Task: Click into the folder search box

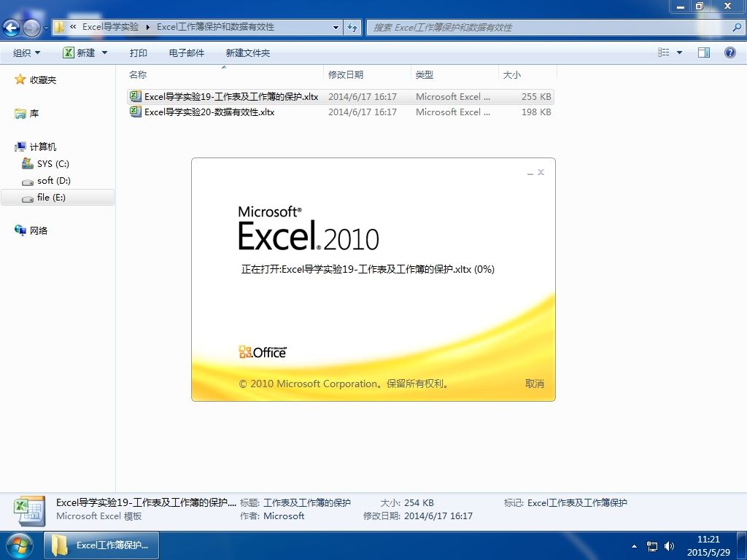Action: (x=549, y=27)
